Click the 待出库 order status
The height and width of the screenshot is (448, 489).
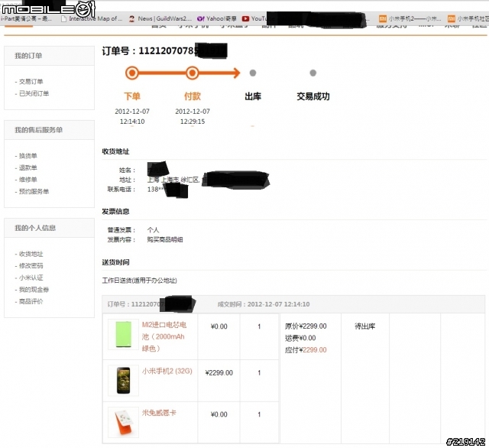[365, 326]
